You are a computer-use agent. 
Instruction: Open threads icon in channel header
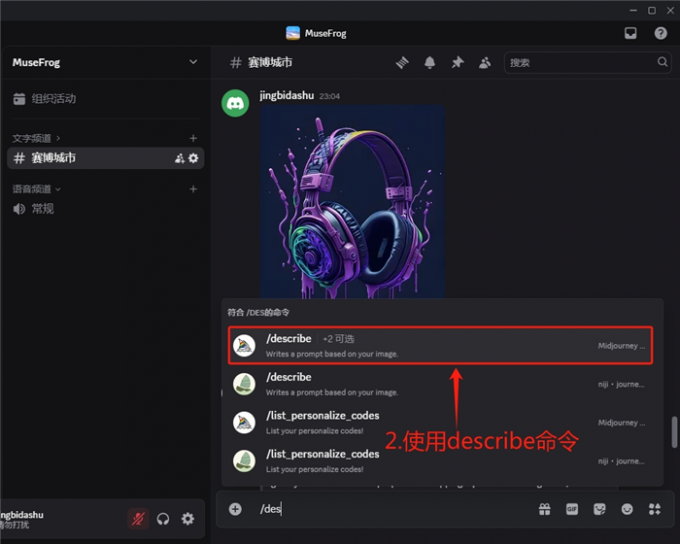coord(402,63)
